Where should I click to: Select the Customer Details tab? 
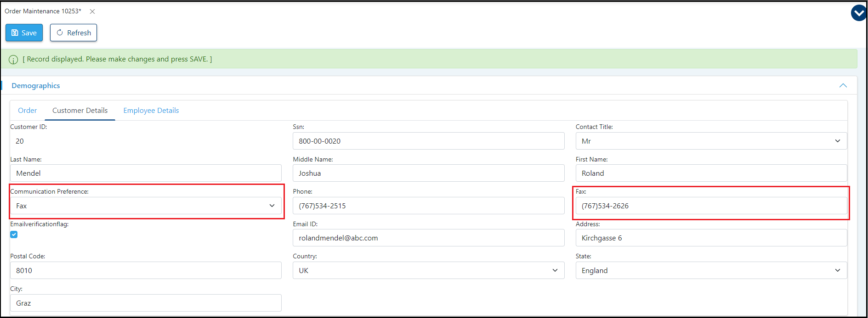pos(80,111)
